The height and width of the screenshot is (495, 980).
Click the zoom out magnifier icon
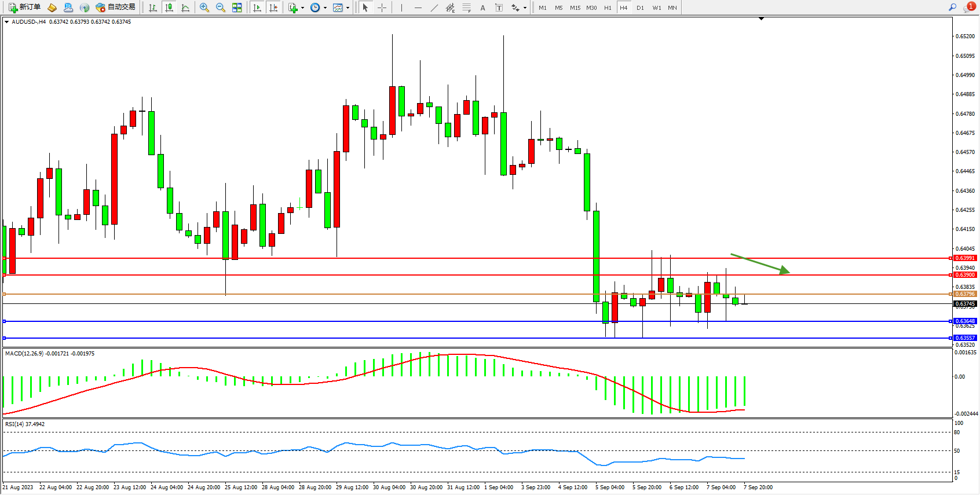point(220,8)
